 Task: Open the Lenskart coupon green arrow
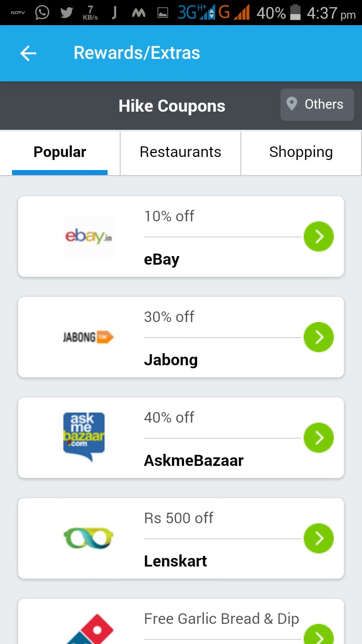(319, 538)
